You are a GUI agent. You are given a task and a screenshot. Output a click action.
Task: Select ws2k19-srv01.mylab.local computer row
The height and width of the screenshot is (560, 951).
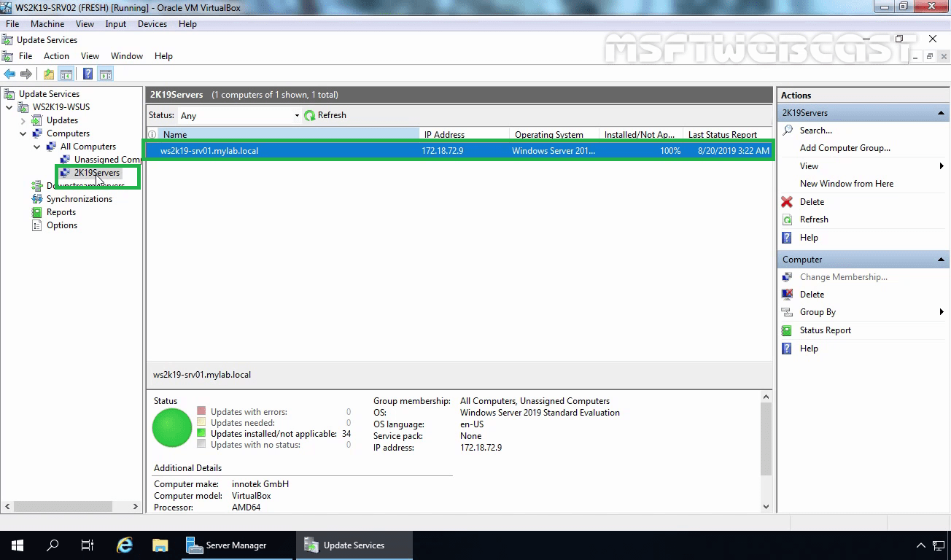coord(459,151)
